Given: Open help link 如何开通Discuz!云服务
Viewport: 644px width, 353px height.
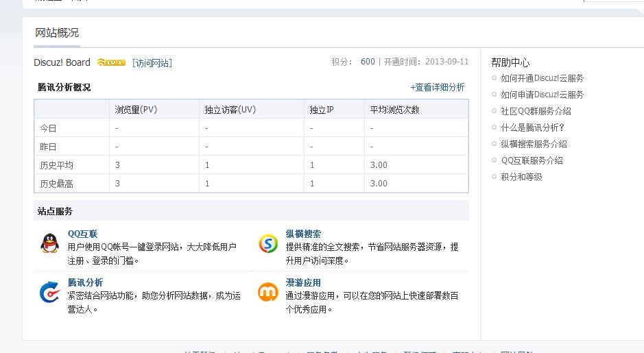Looking at the screenshot, I should click(x=542, y=78).
